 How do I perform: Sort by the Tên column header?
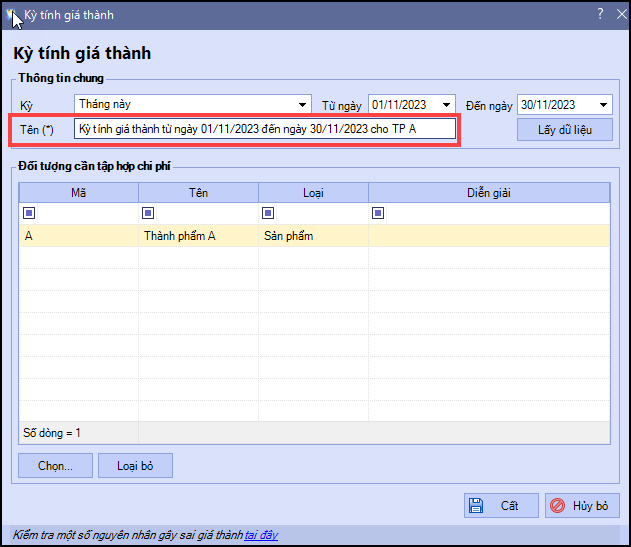[198, 192]
